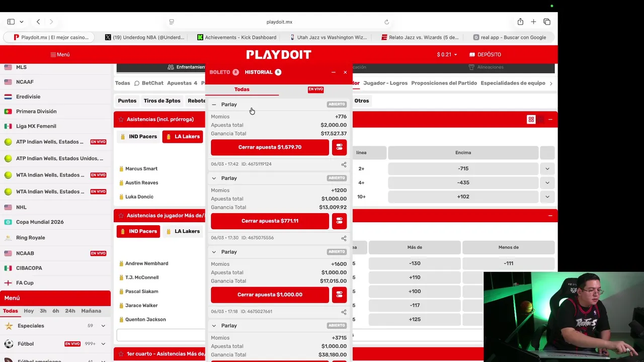Screen dimensions: 644x362
Task: Filter events to Hoy
Action: coord(29,311)
